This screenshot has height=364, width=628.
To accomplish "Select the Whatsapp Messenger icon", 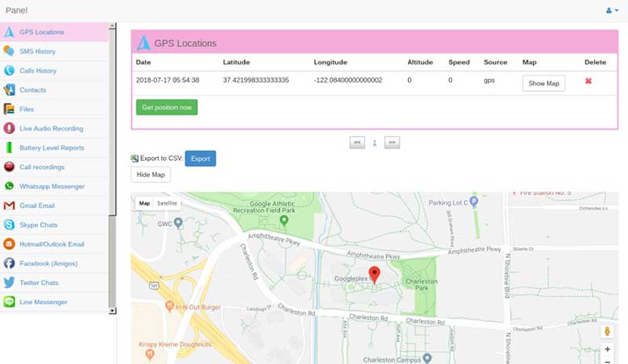I will tap(9, 187).
